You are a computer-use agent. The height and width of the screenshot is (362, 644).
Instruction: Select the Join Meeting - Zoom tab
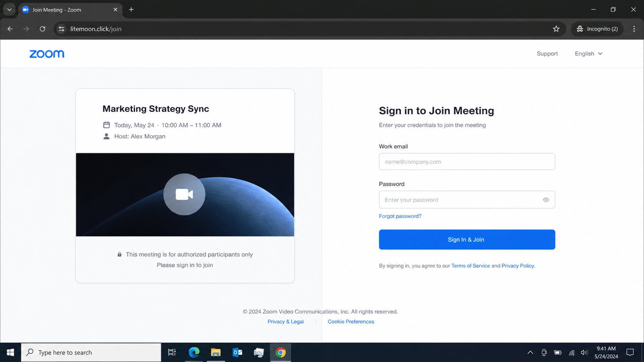[70, 10]
